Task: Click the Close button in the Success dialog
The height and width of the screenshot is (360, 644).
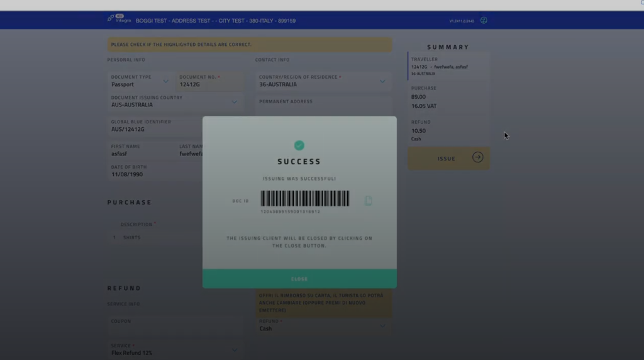Action: pyautogui.click(x=299, y=279)
